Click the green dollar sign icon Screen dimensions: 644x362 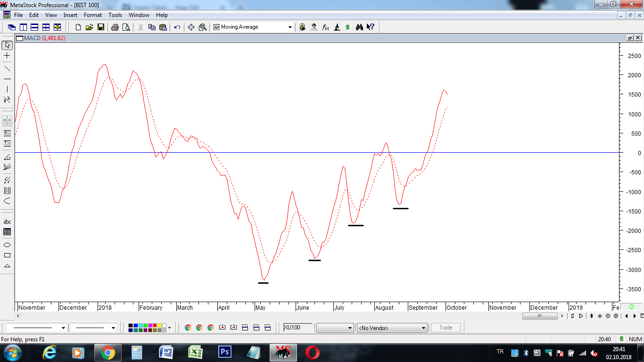point(348,27)
